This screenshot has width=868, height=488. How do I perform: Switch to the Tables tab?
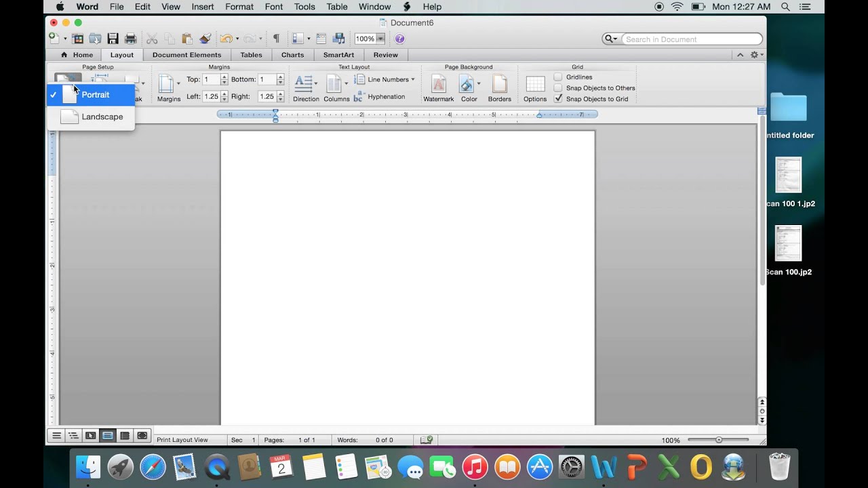click(x=251, y=55)
